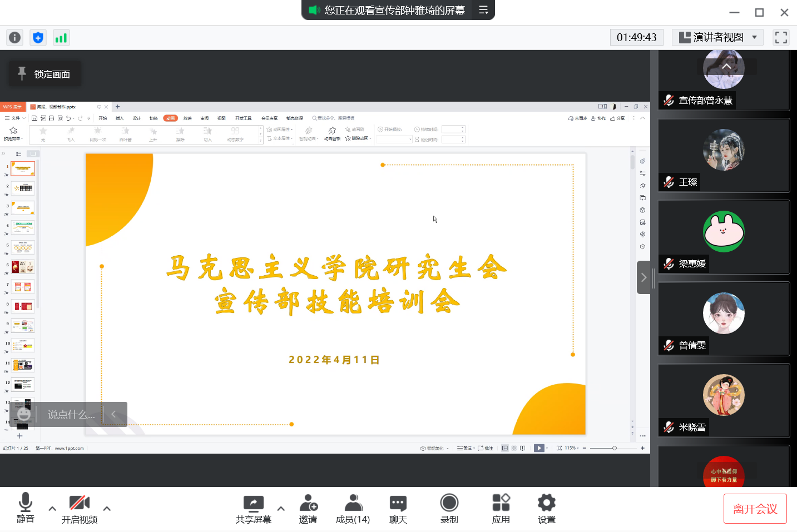Viewport: 797px width, 532px height.
Task: Turn on the video camera
Action: point(80,509)
